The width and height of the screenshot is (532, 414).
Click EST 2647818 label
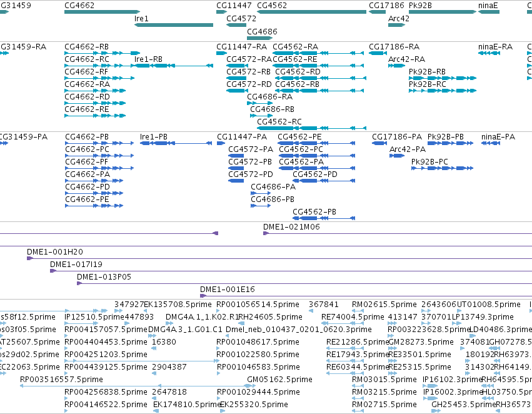pos(169,392)
